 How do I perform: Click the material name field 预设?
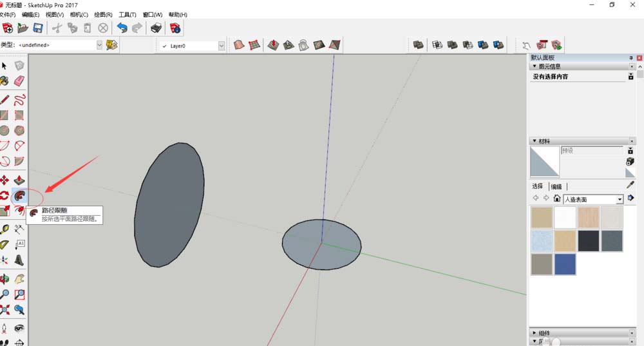coord(592,150)
